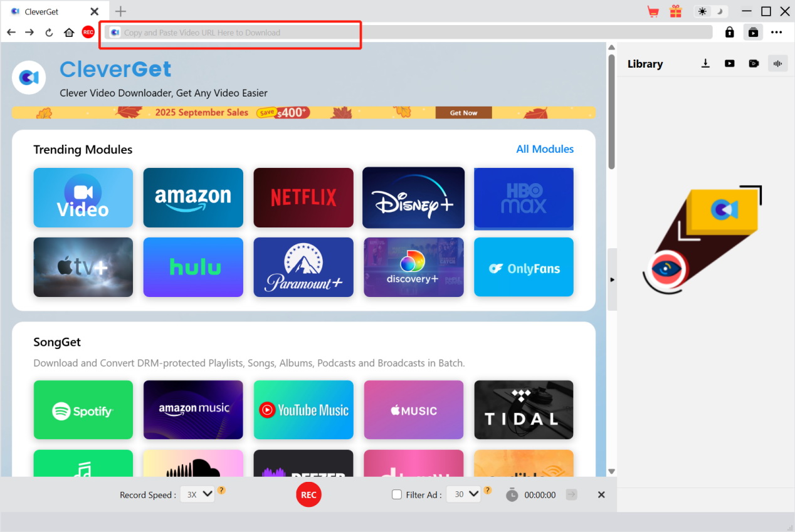
Task: Click the help icon beside Record Speed
Action: point(221,490)
